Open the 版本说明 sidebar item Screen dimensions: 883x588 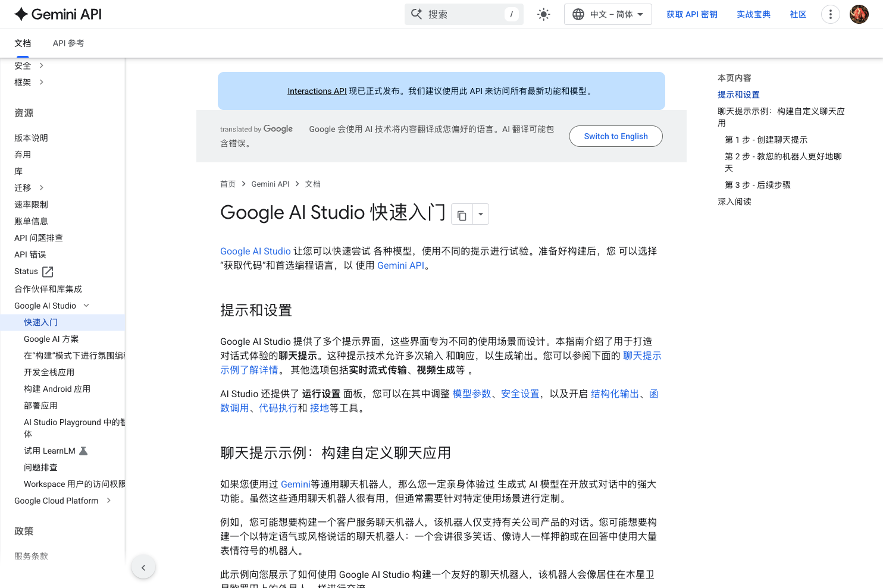pyautogui.click(x=31, y=138)
